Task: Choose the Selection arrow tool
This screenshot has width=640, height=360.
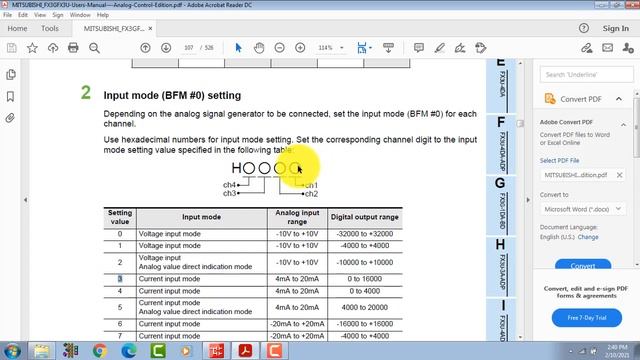Action: pos(238,48)
